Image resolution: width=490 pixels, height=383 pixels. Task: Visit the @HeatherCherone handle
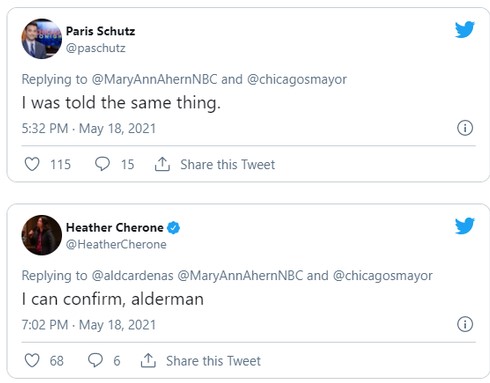tap(116, 245)
